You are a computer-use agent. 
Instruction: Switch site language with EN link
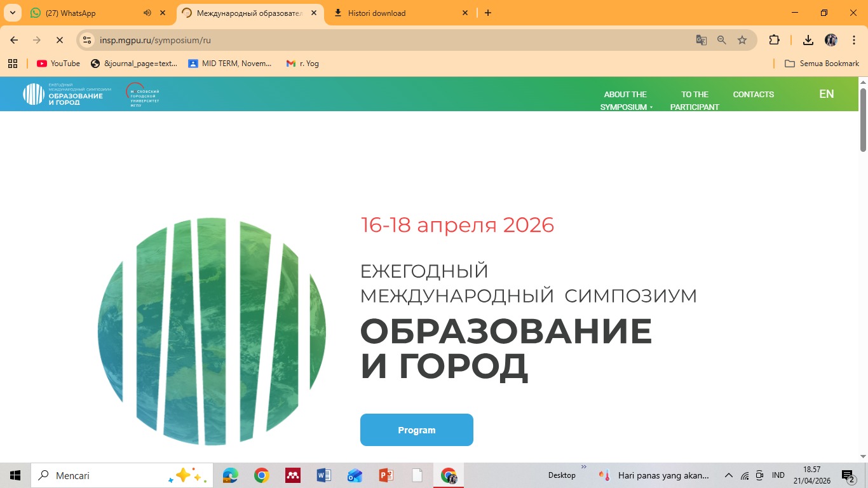(826, 94)
